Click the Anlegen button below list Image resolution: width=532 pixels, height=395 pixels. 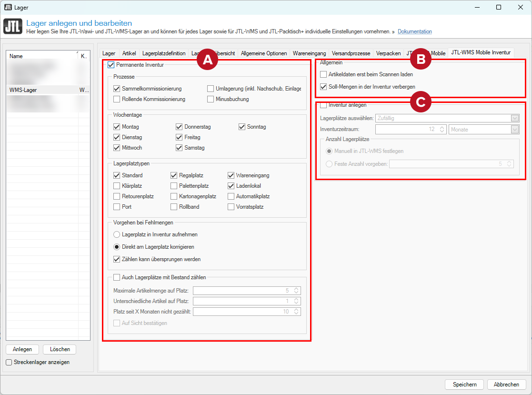point(22,349)
